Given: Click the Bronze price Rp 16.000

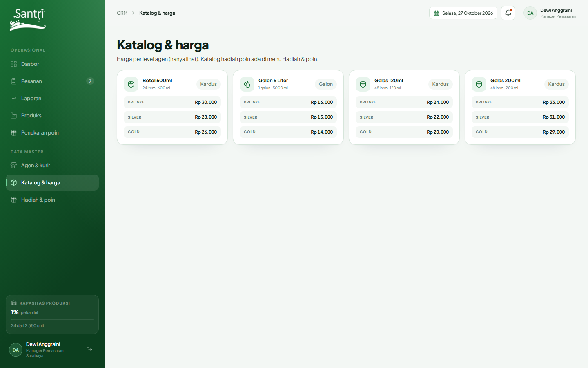Looking at the screenshot, I should pos(322,102).
